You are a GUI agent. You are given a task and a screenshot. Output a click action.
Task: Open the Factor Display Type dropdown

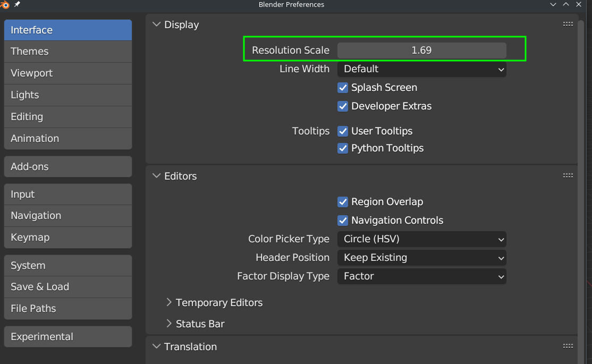[421, 276]
